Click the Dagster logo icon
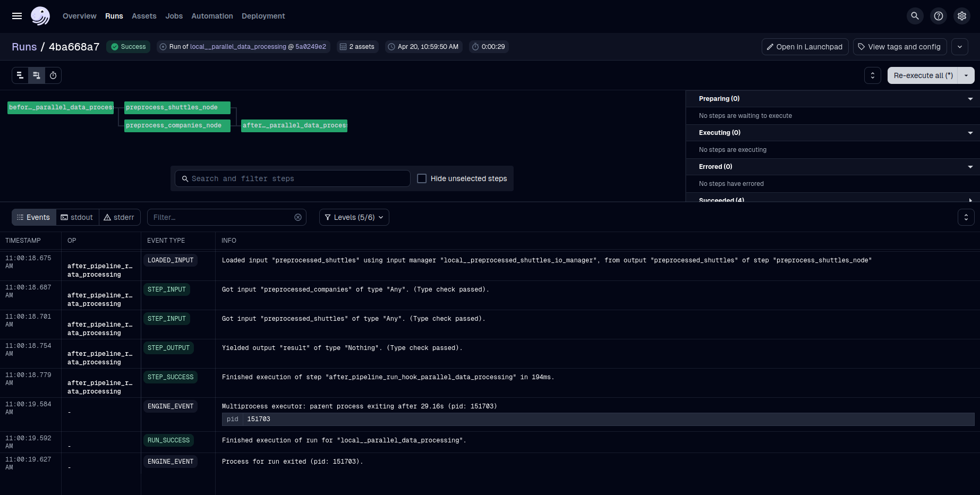The image size is (980, 495). point(40,16)
